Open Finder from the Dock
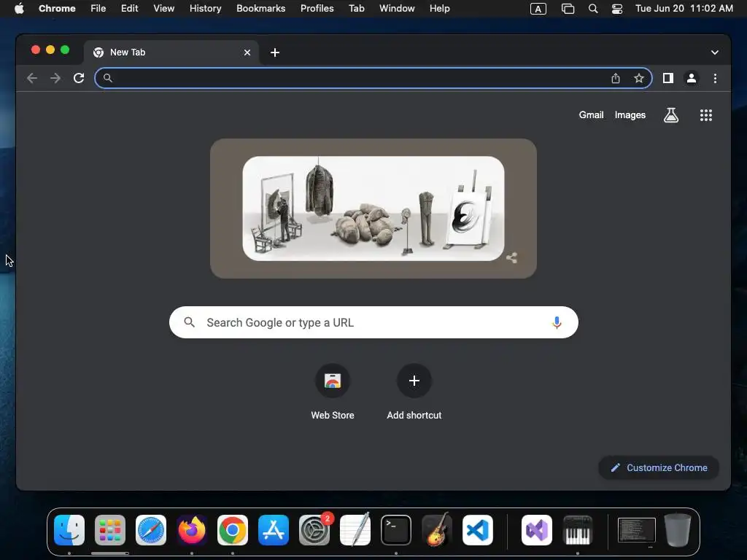 69,530
